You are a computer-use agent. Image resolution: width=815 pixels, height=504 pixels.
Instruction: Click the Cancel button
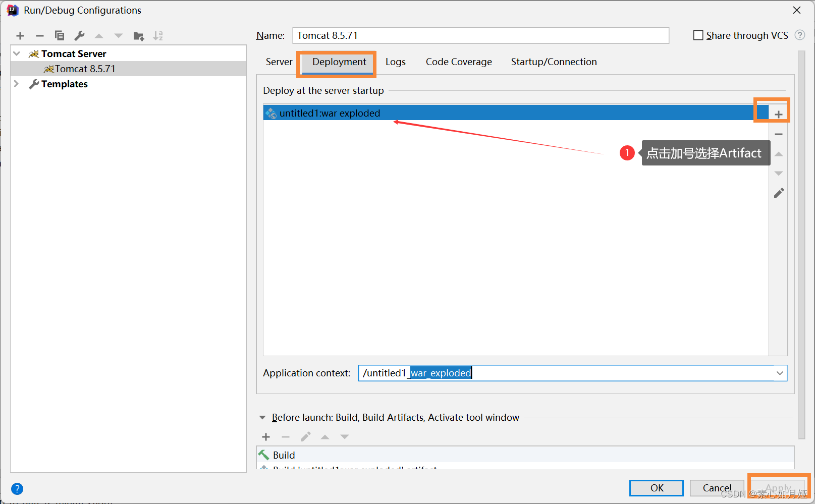(x=717, y=488)
